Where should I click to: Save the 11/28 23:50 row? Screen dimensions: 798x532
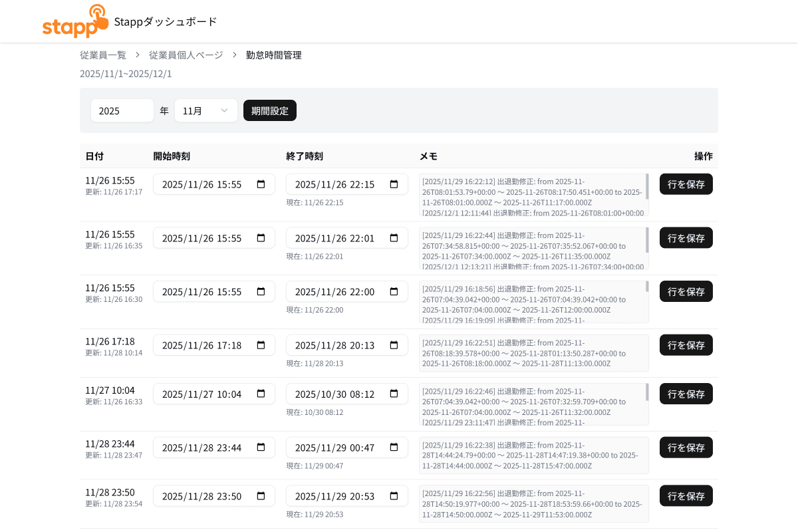pyautogui.click(x=686, y=496)
